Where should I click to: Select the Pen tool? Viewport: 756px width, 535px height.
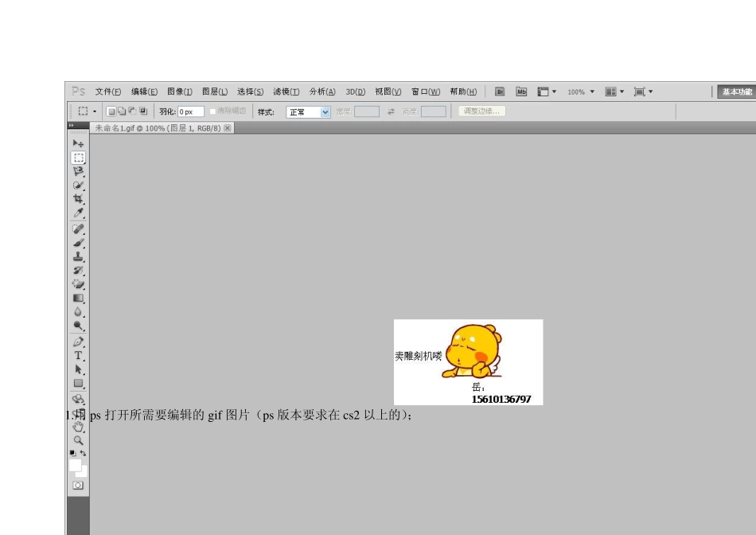pos(79,342)
